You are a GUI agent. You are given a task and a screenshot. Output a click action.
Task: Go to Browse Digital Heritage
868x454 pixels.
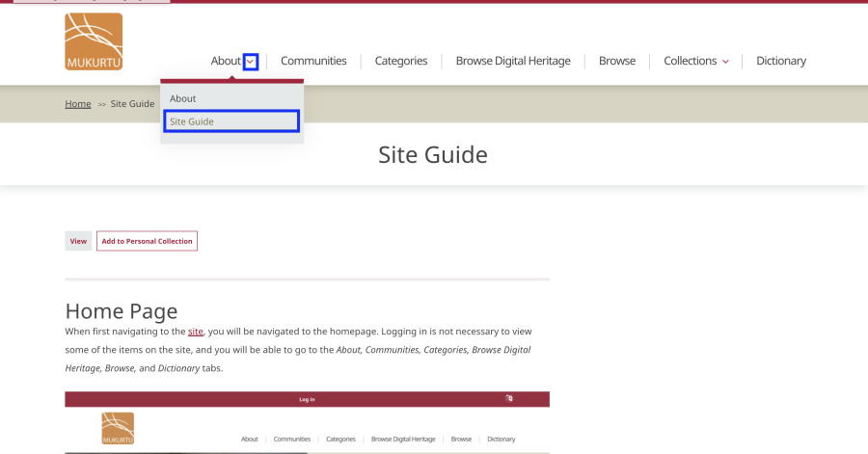click(513, 61)
